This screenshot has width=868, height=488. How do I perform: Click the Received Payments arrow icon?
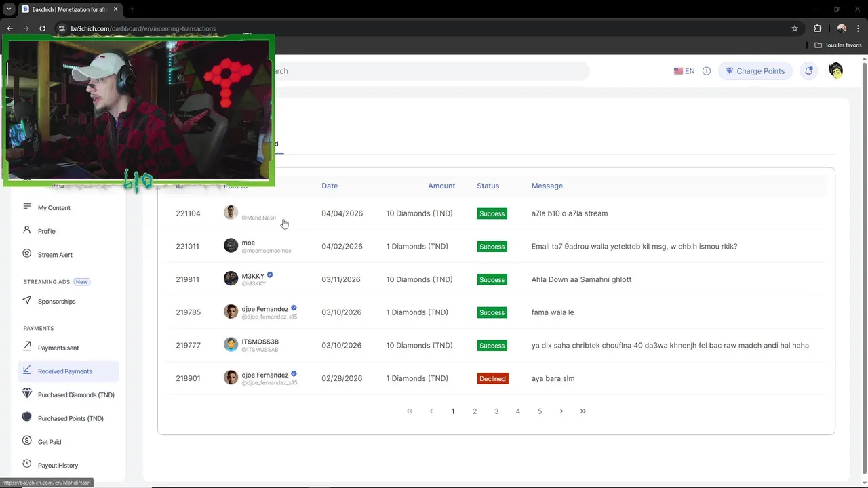(27, 370)
